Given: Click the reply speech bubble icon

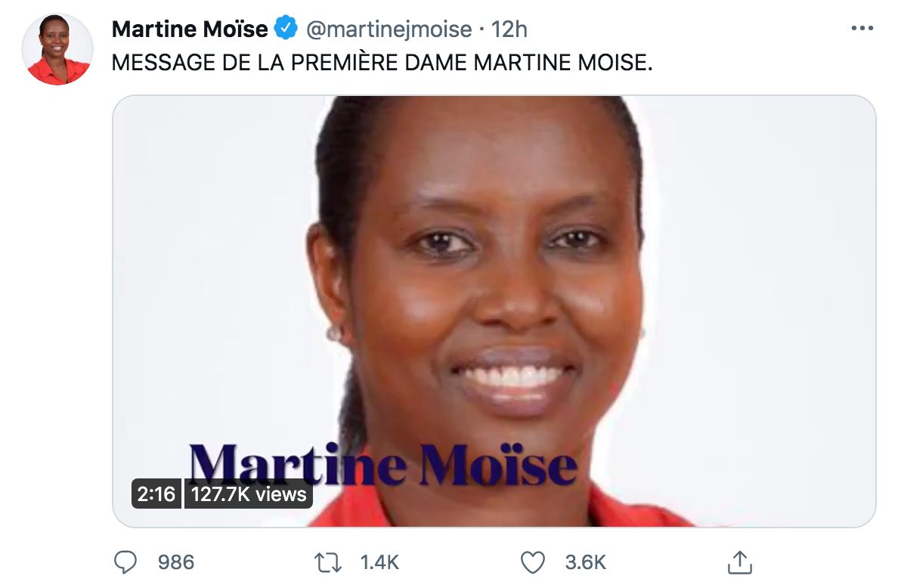Looking at the screenshot, I should [x=127, y=562].
